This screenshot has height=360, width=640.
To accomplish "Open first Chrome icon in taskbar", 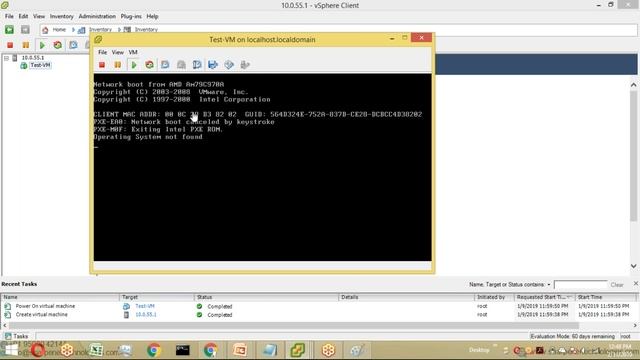I will click(x=154, y=350).
